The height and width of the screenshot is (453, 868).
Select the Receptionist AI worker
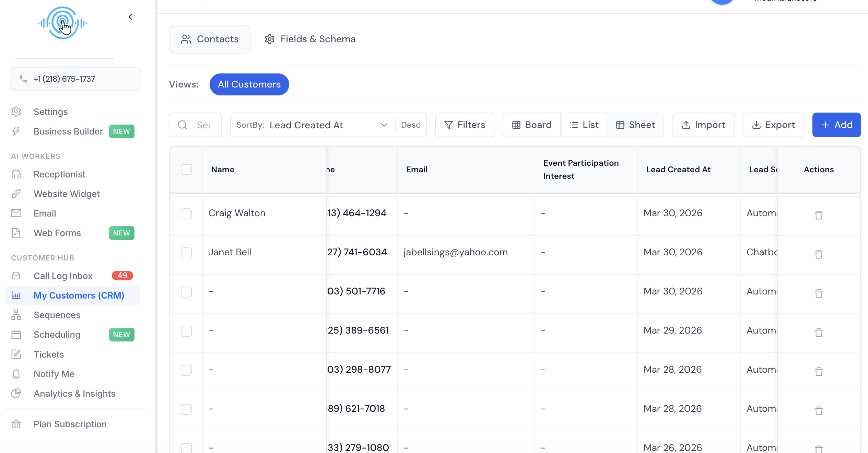(59, 174)
